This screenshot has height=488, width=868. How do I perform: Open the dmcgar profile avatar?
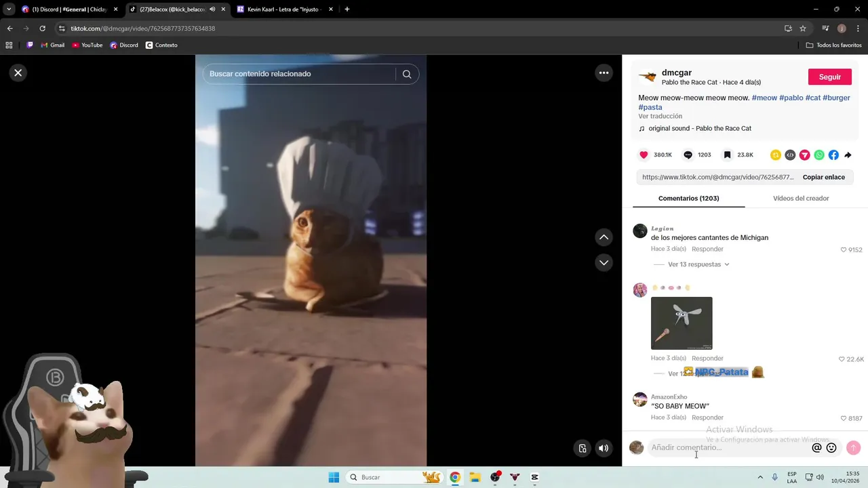click(x=647, y=77)
